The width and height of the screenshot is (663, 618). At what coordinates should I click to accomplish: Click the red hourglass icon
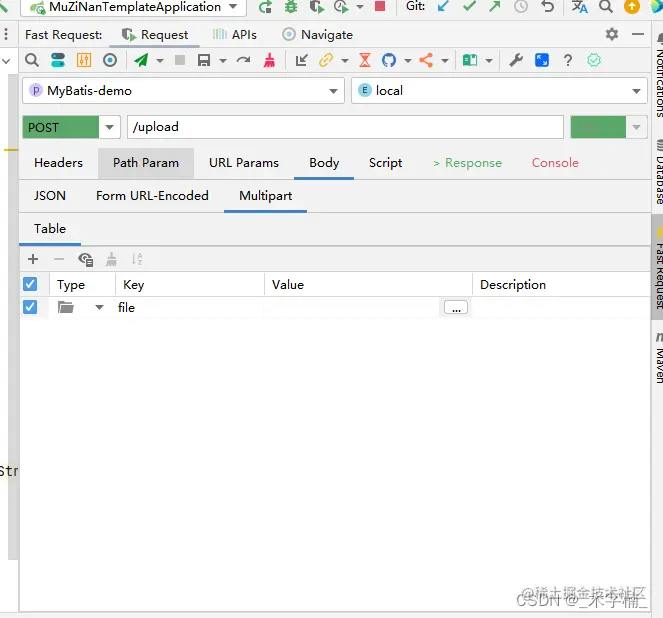(364, 60)
